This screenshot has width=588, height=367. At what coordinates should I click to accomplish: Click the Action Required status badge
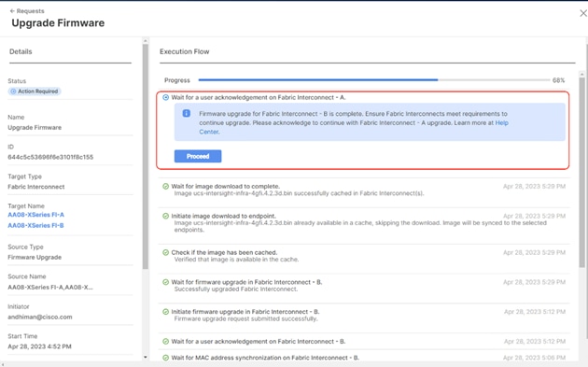click(x=35, y=92)
